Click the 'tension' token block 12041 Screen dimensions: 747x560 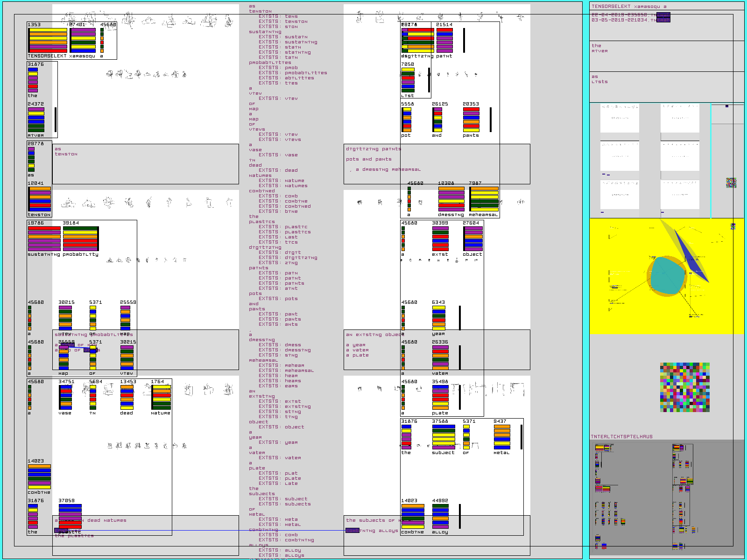39,199
